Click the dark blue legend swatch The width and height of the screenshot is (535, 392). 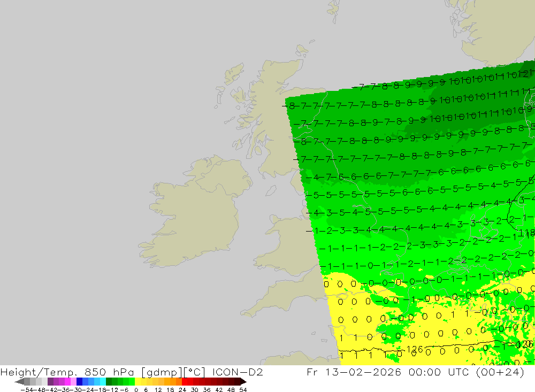click(80, 382)
